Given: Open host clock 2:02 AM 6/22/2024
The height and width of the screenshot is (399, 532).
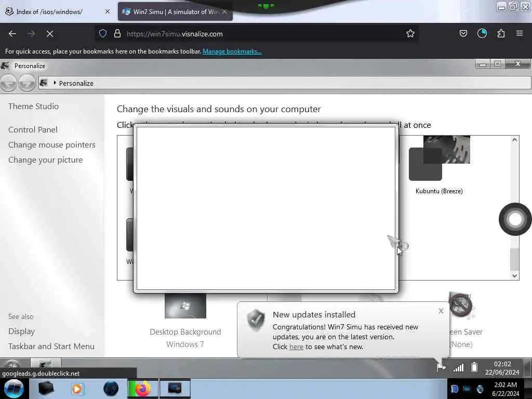Looking at the screenshot, I should (506, 389).
